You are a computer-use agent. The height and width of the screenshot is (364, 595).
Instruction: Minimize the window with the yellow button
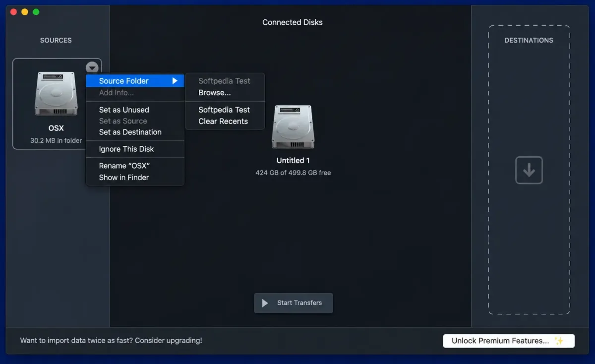(x=25, y=12)
